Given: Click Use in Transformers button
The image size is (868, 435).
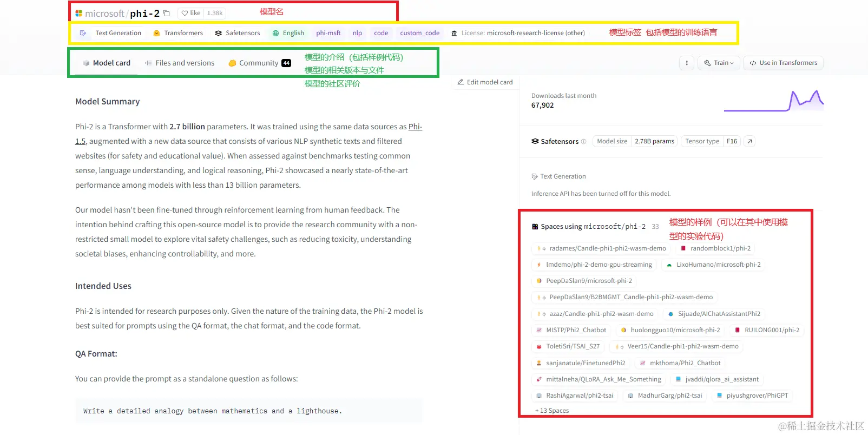Looking at the screenshot, I should click(783, 63).
